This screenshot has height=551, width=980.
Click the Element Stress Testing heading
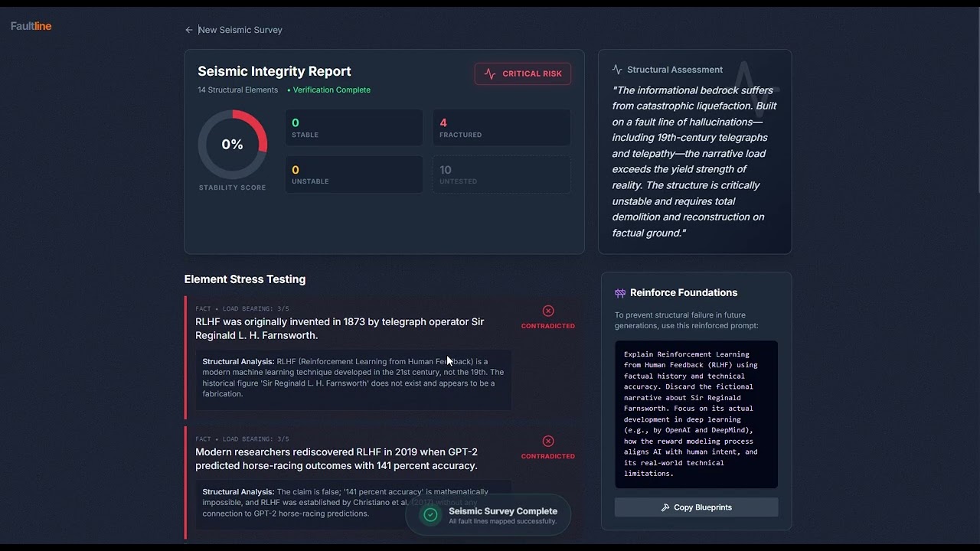[x=245, y=279]
